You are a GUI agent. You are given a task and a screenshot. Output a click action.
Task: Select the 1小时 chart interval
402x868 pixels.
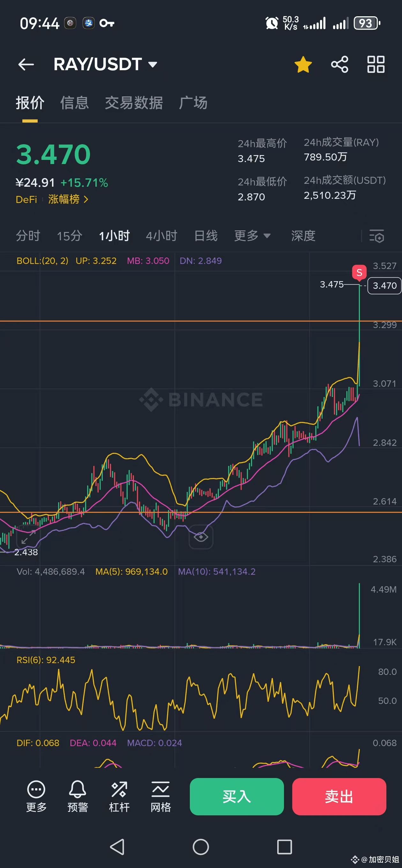tap(114, 236)
